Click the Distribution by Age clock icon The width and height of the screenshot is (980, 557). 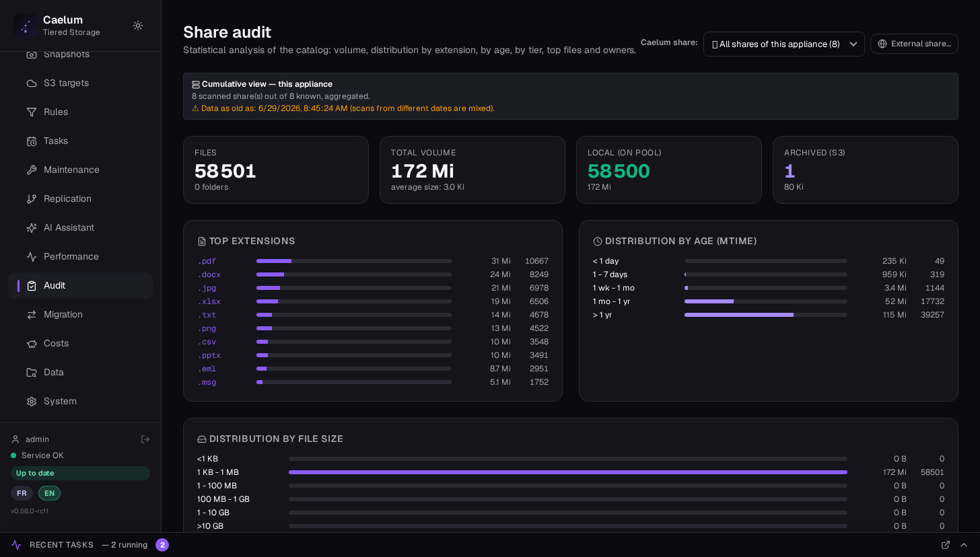click(x=598, y=242)
